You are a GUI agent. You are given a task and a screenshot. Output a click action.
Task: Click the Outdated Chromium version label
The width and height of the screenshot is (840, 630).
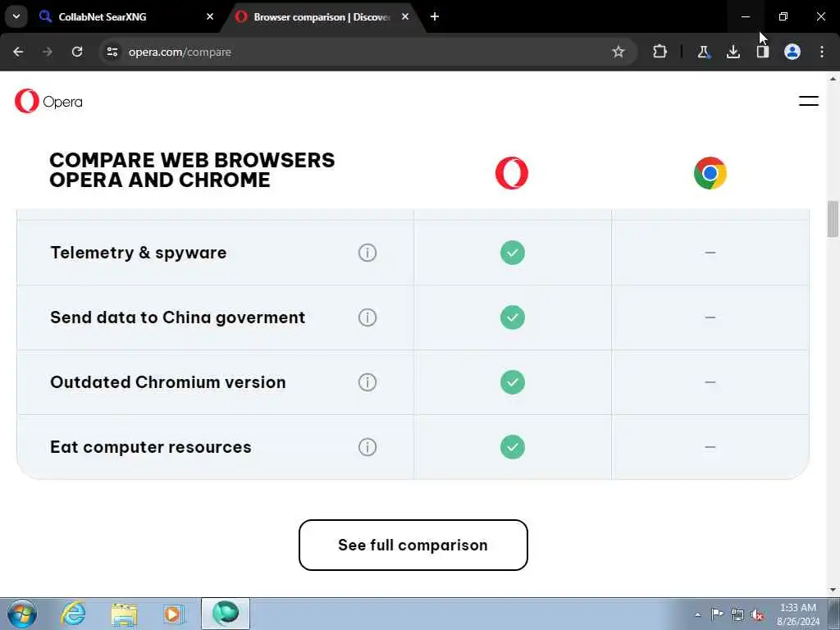[x=167, y=382]
